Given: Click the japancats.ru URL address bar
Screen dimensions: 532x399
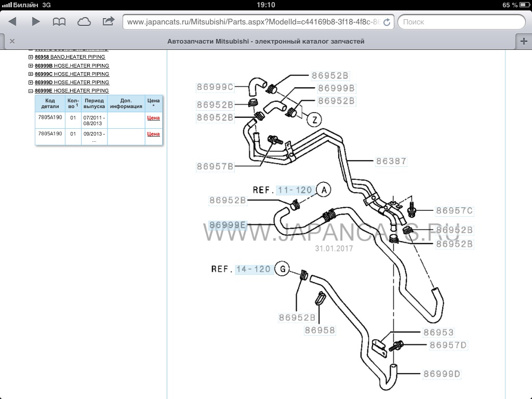Looking at the screenshot, I should [254, 22].
